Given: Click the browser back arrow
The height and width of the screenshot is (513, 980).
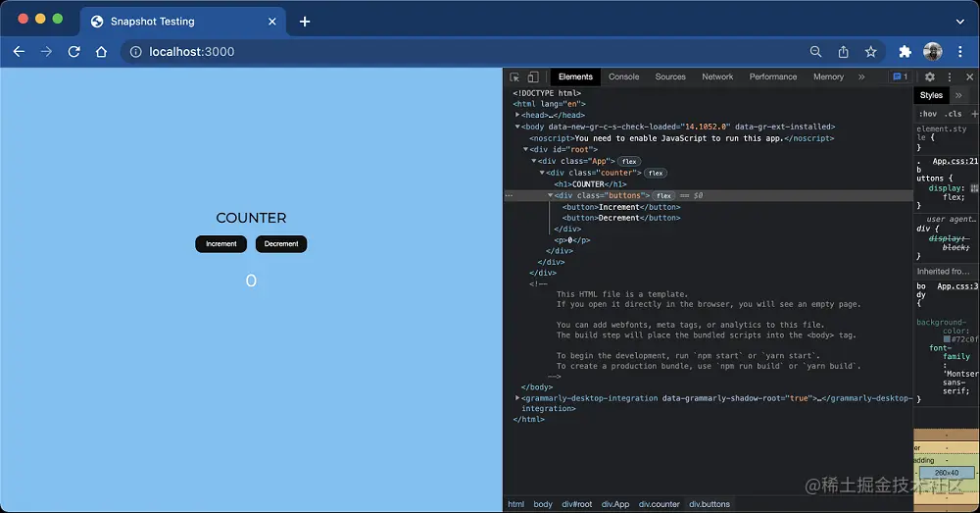Looking at the screenshot, I should pyautogui.click(x=19, y=52).
